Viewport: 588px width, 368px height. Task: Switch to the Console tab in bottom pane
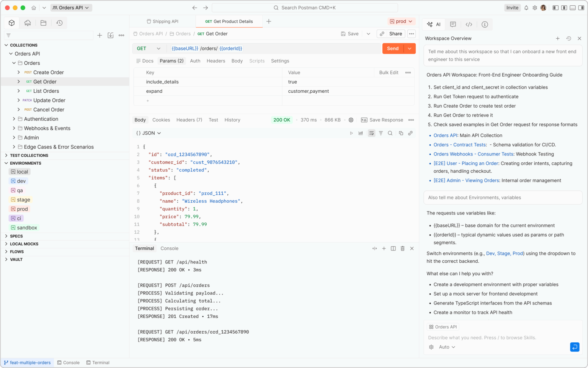click(x=170, y=249)
